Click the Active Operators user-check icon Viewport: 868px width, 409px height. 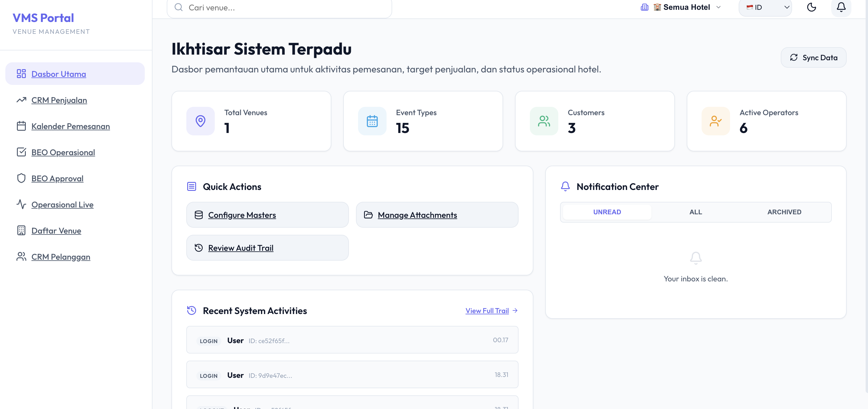716,121
